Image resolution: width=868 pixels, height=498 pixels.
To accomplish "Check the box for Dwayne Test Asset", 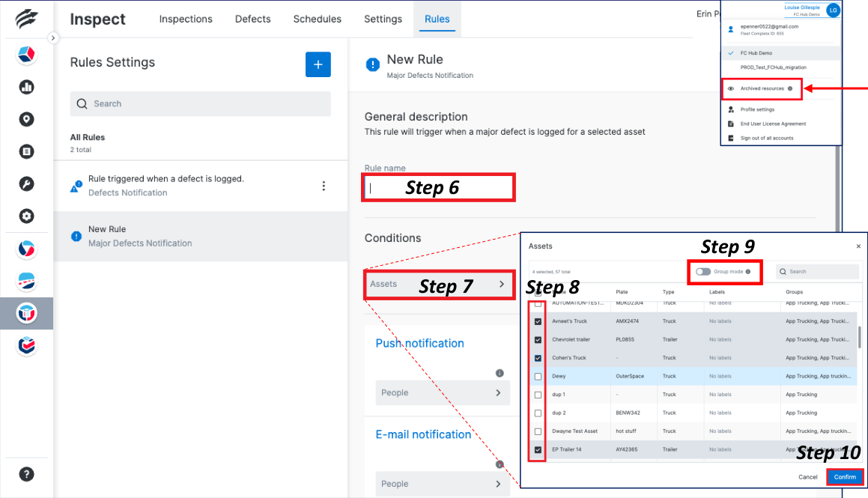I will [538, 431].
